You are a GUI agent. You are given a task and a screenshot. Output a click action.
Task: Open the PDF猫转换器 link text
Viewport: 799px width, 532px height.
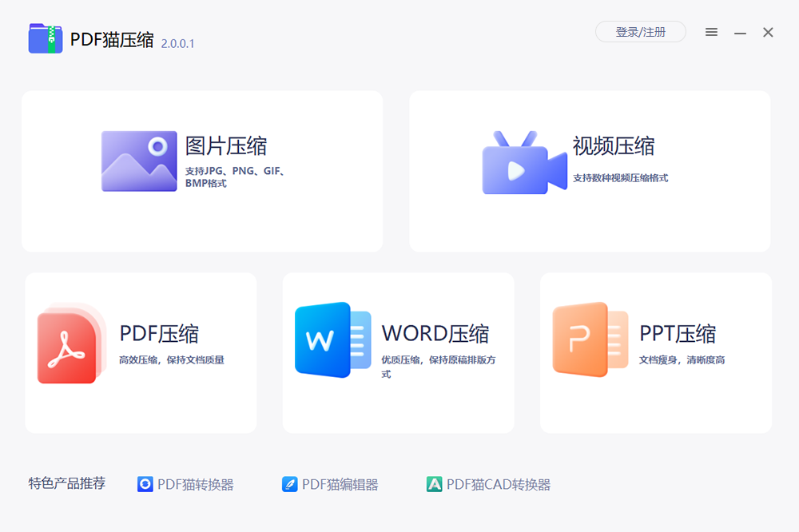click(195, 485)
